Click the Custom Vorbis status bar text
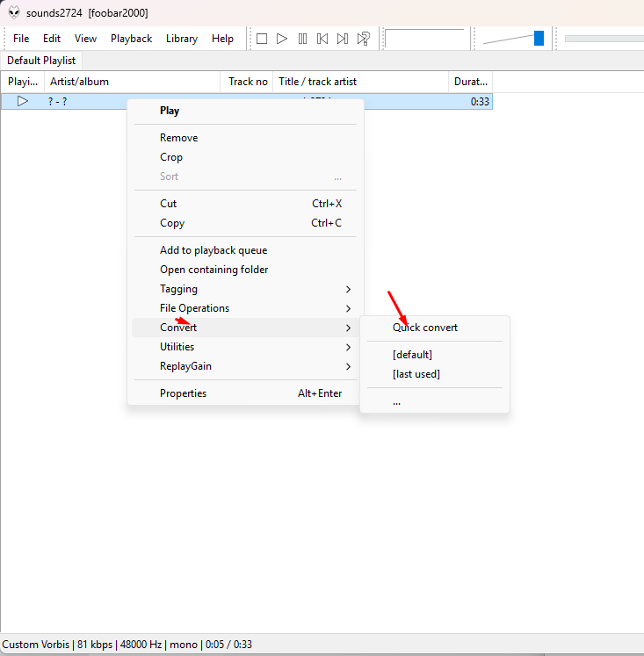Screen dimensions: 644x656 [36, 645]
